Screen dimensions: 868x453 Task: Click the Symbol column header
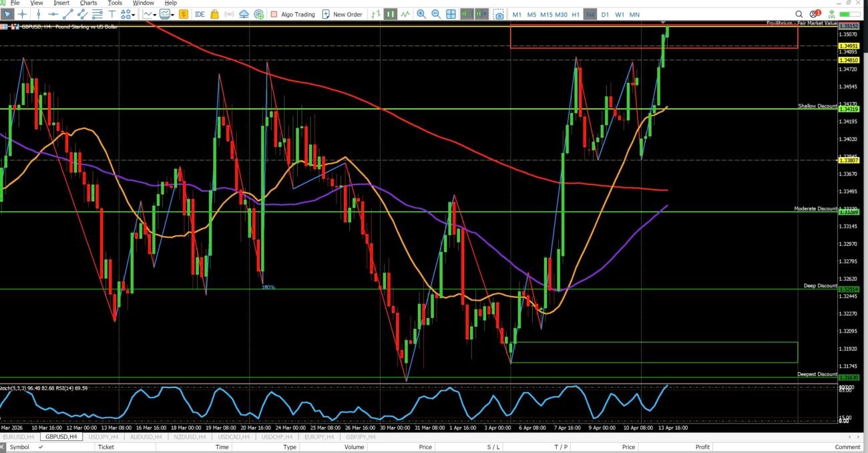coord(19,447)
